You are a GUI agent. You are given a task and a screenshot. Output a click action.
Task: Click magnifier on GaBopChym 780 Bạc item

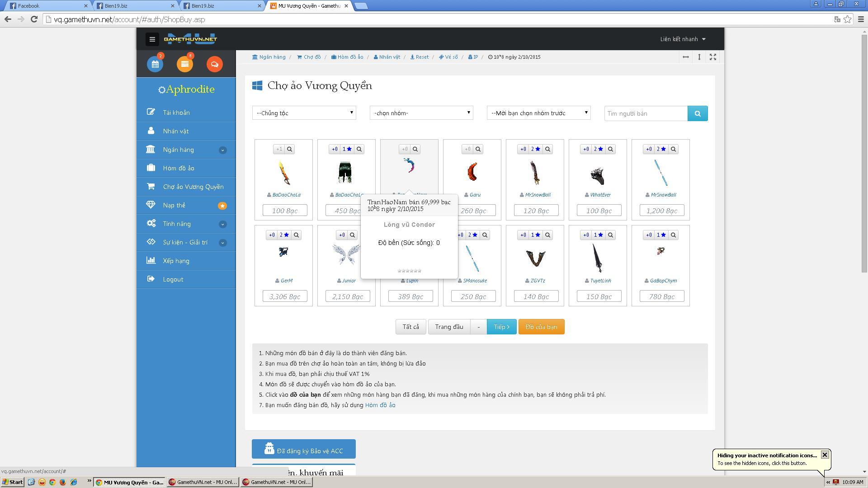click(674, 235)
